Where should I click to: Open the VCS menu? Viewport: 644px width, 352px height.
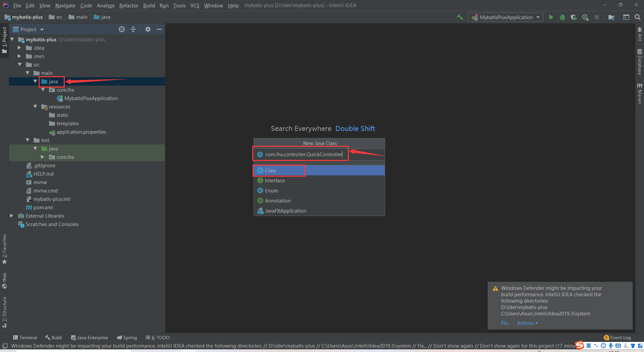[195, 5]
